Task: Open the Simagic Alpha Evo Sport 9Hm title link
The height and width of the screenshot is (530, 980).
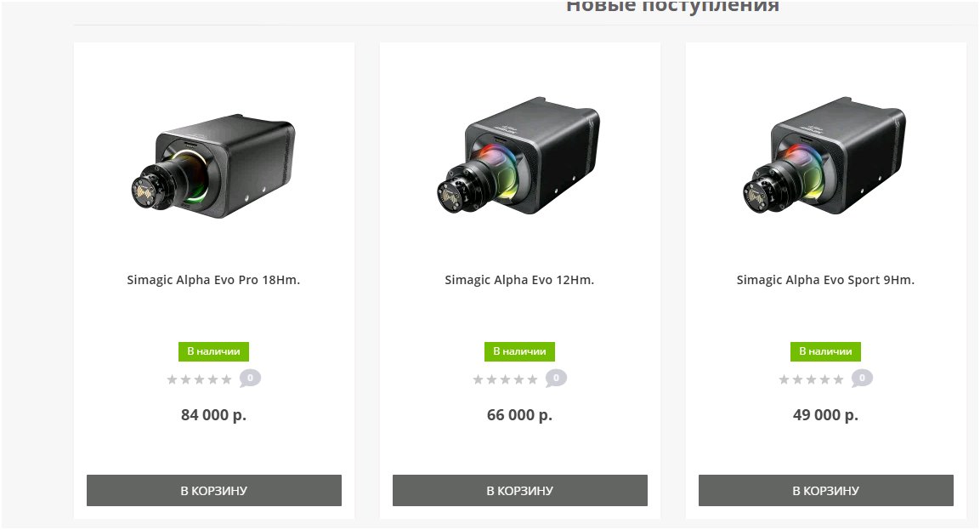Action: point(825,280)
